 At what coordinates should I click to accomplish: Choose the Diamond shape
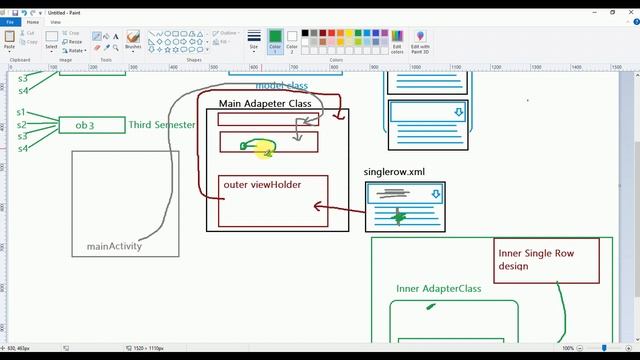(x=160, y=42)
